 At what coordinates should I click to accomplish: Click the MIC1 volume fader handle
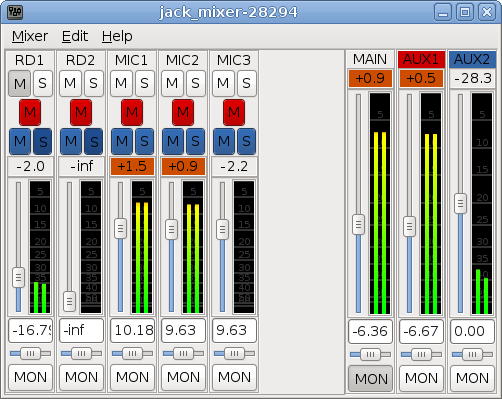coord(120,229)
